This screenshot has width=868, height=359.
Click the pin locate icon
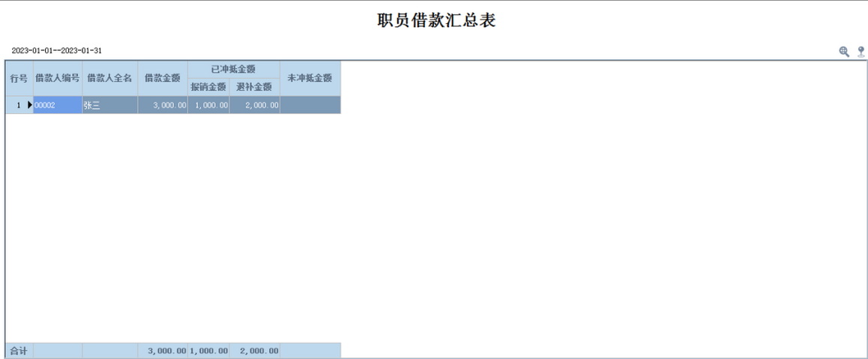(861, 51)
